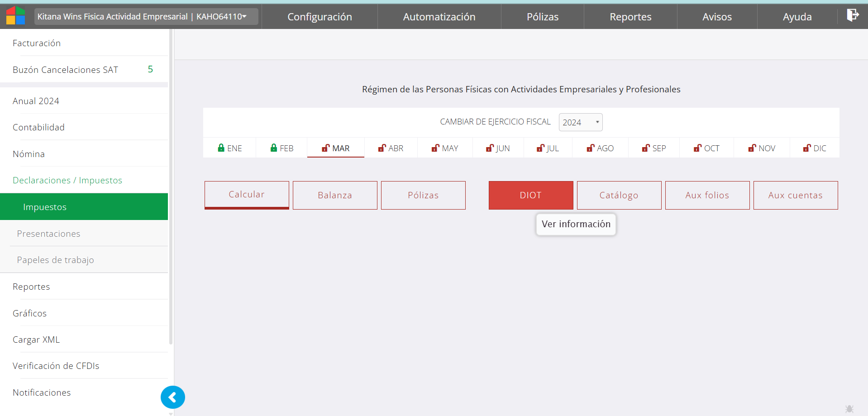Collapse sidebar with blue arrow button

pyautogui.click(x=173, y=397)
